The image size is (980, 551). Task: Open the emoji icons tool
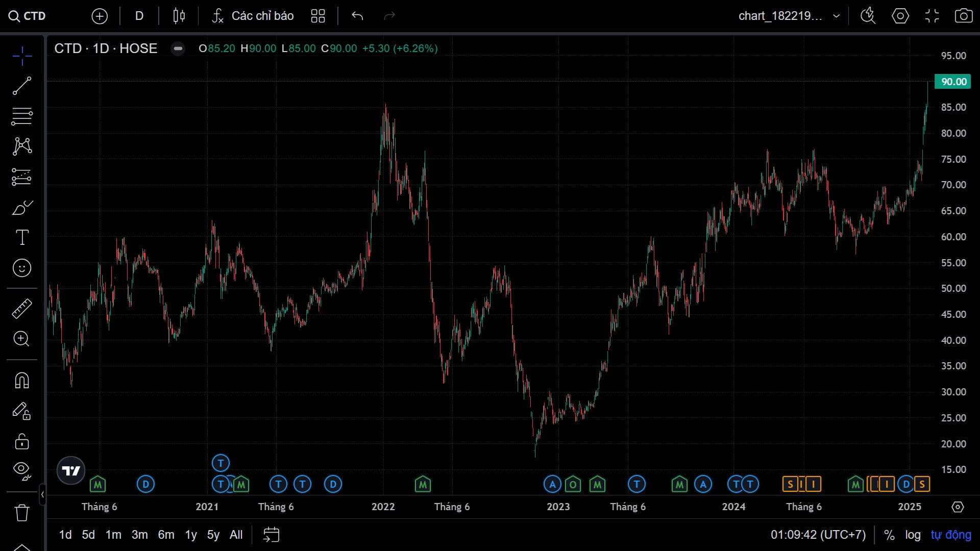(x=22, y=268)
